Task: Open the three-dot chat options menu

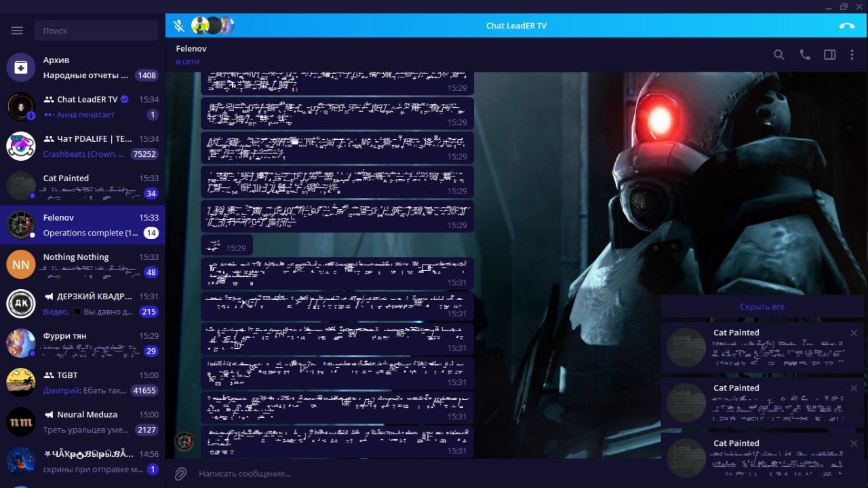Action: point(853,55)
